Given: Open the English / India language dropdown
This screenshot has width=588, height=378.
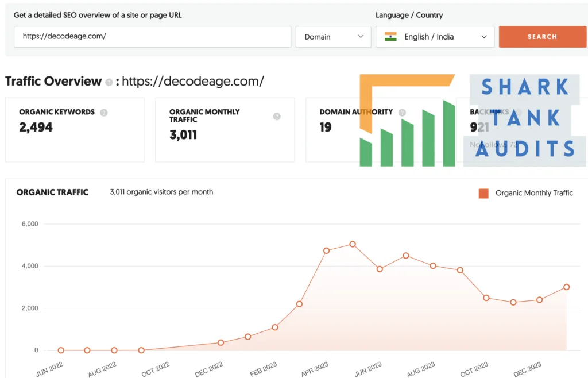Looking at the screenshot, I should [435, 37].
